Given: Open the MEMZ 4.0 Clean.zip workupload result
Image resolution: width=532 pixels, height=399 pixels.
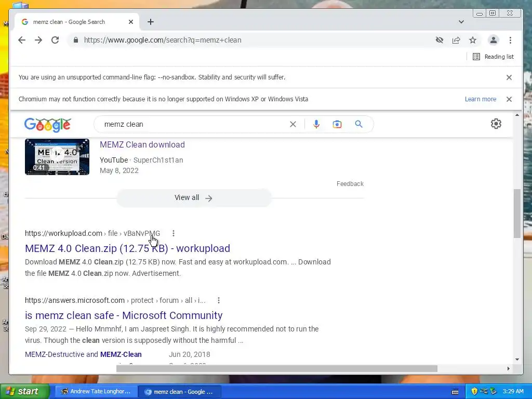Looking at the screenshot, I should tap(128, 248).
